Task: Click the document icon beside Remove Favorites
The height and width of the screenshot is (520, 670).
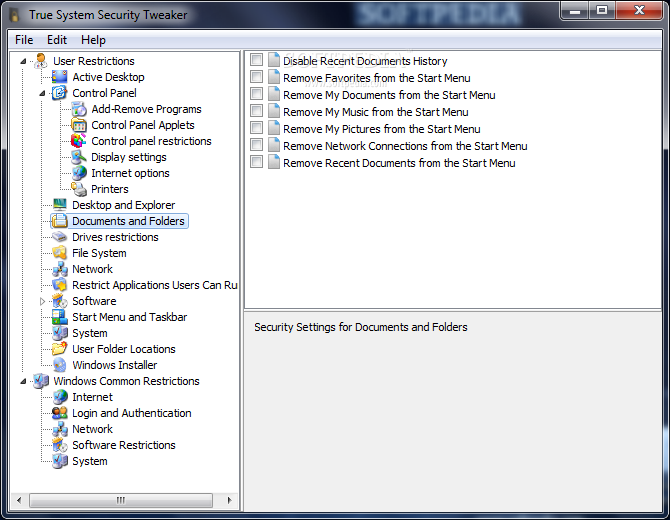Action: pyautogui.click(x=274, y=76)
